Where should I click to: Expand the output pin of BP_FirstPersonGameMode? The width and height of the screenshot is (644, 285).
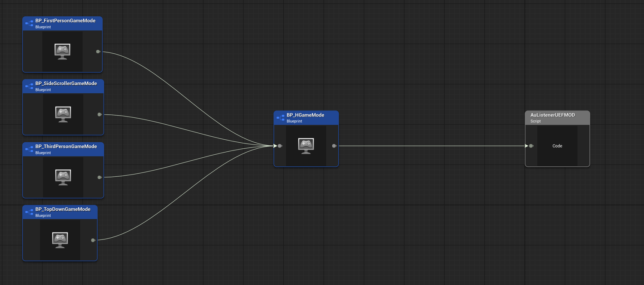pyautogui.click(x=98, y=52)
